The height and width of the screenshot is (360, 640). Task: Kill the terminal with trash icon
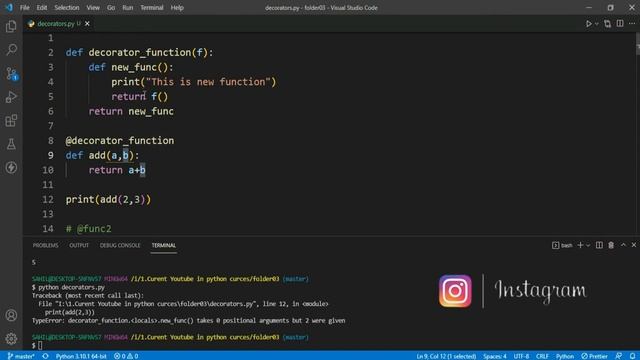tap(611, 245)
